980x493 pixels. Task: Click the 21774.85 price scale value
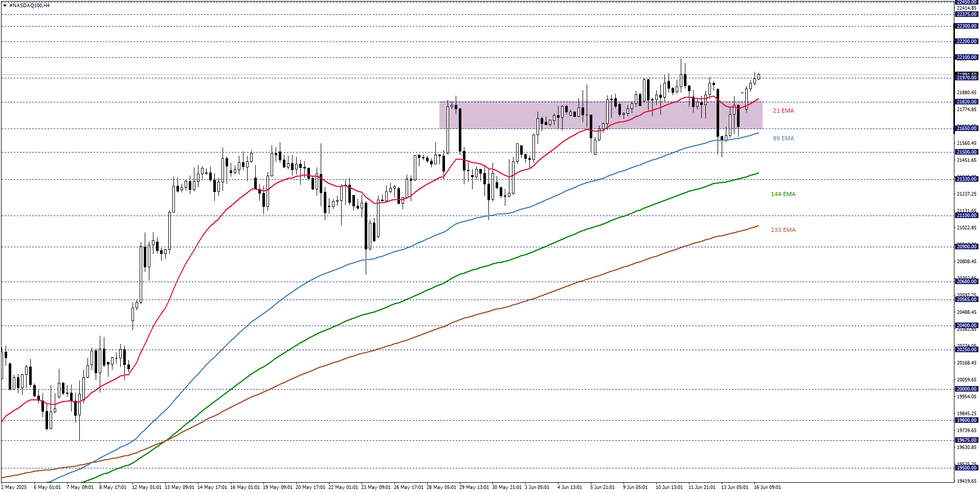(966, 110)
